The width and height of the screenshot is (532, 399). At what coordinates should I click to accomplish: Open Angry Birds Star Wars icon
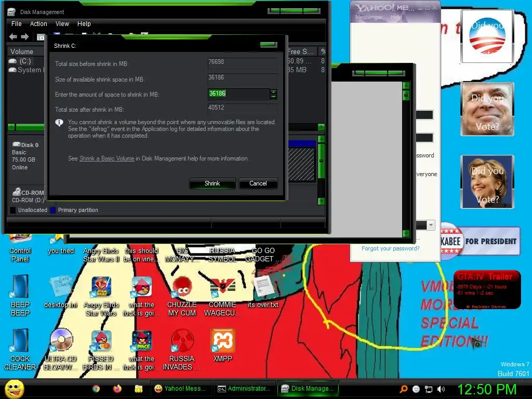tap(101, 296)
